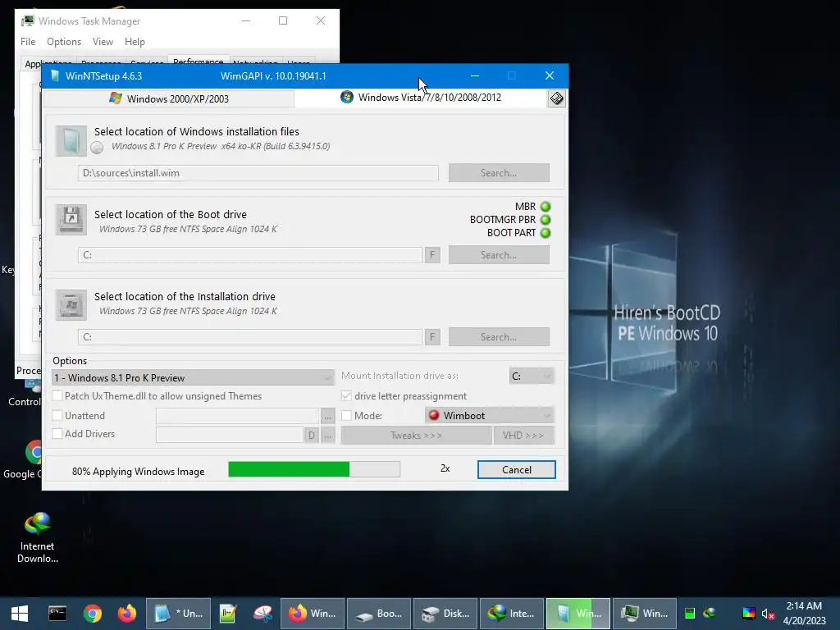Viewport: 840px width, 630px height.
Task: Open the Notepad++ taskbar icon
Action: (x=228, y=614)
